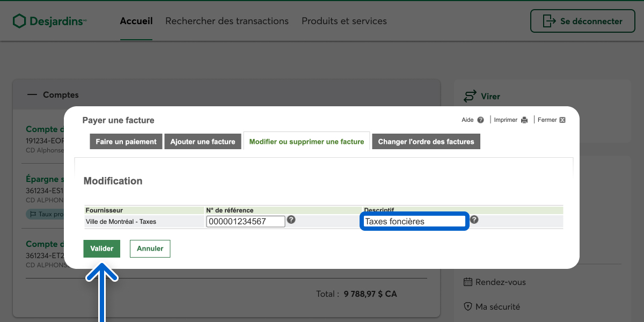
Task: Click help icon beside the reference number field
Action: [x=291, y=220]
